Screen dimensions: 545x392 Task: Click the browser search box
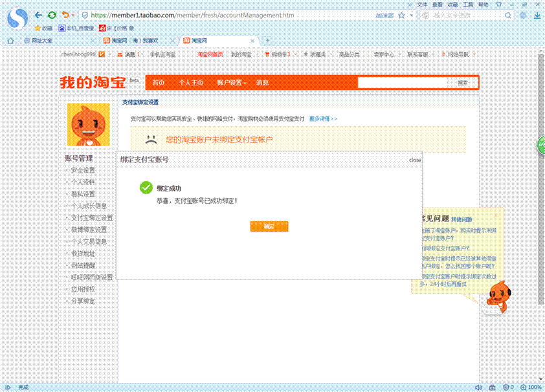coord(467,16)
